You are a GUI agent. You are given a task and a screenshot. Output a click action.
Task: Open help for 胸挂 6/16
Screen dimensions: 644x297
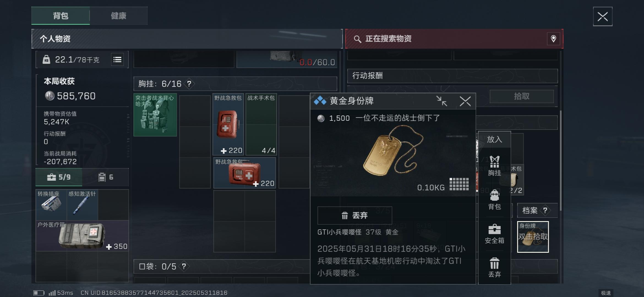[189, 84]
